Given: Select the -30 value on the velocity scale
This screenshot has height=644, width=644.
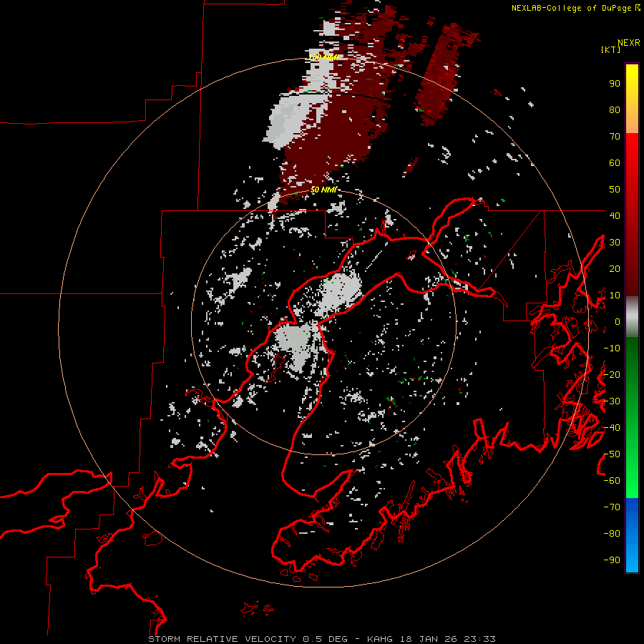Looking at the screenshot, I should pos(612,401).
